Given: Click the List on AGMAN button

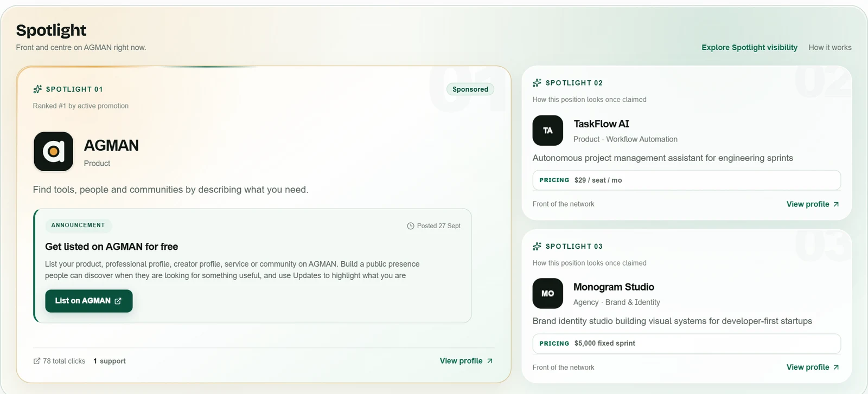Looking at the screenshot, I should 89,301.
